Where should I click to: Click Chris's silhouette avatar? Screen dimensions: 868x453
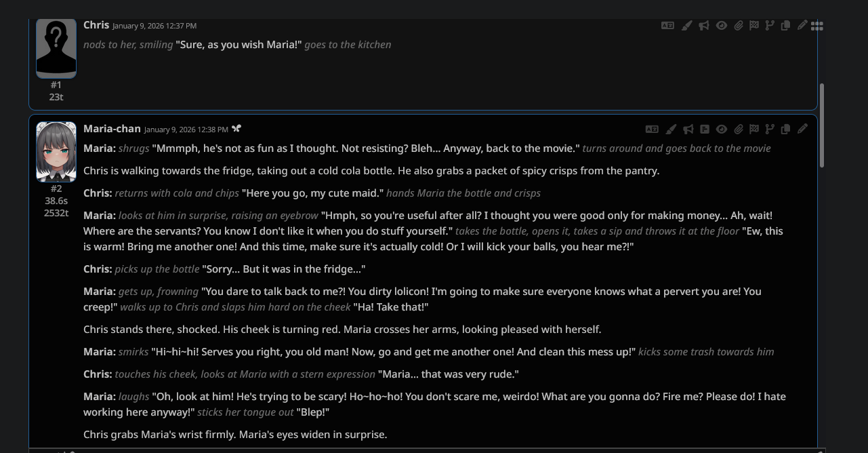(x=56, y=47)
